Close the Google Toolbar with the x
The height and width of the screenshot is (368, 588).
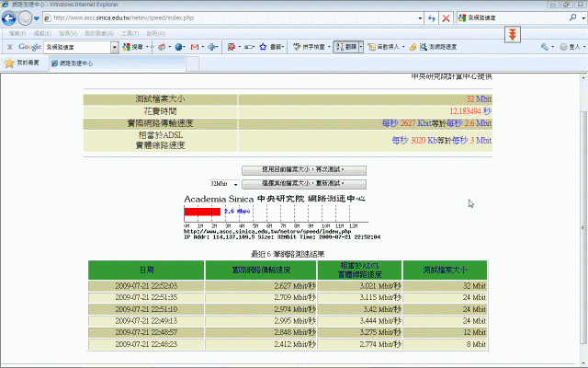(10, 47)
